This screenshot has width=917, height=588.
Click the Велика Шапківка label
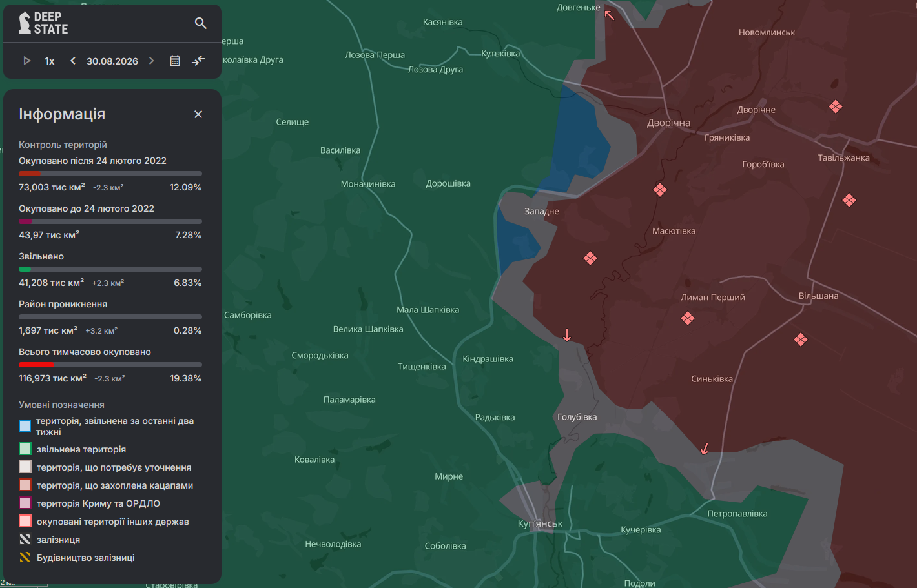(x=368, y=329)
